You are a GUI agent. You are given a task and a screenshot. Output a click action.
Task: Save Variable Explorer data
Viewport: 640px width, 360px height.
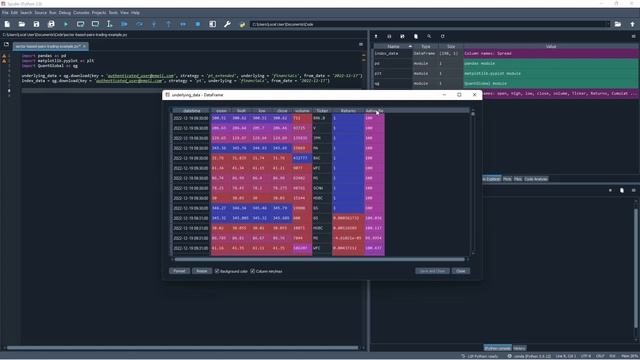(x=389, y=36)
